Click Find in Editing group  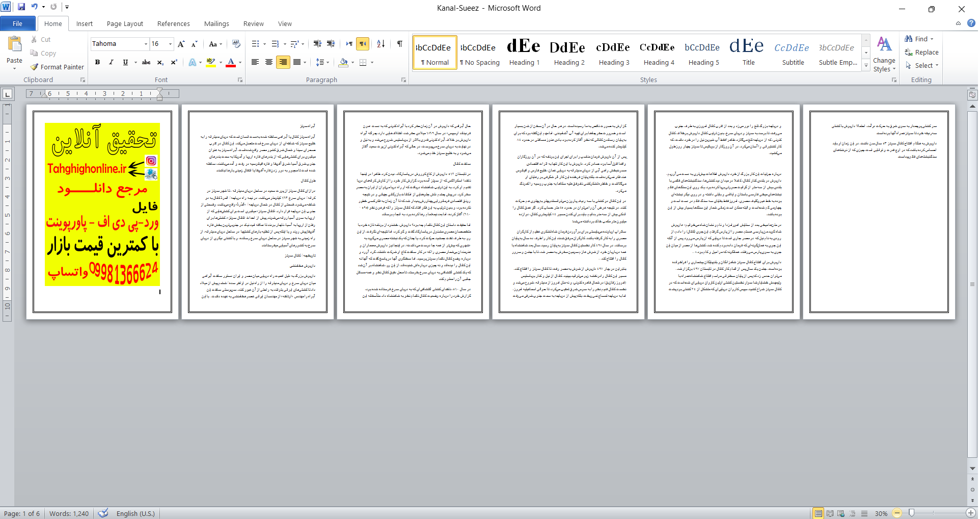[919, 39]
